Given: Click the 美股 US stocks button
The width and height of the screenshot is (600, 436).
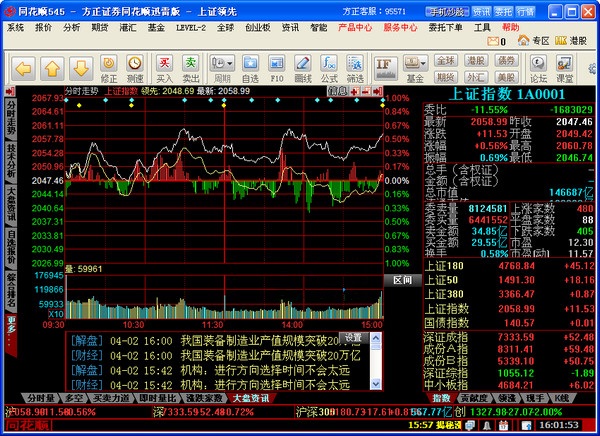Looking at the screenshot, I should point(506,77).
